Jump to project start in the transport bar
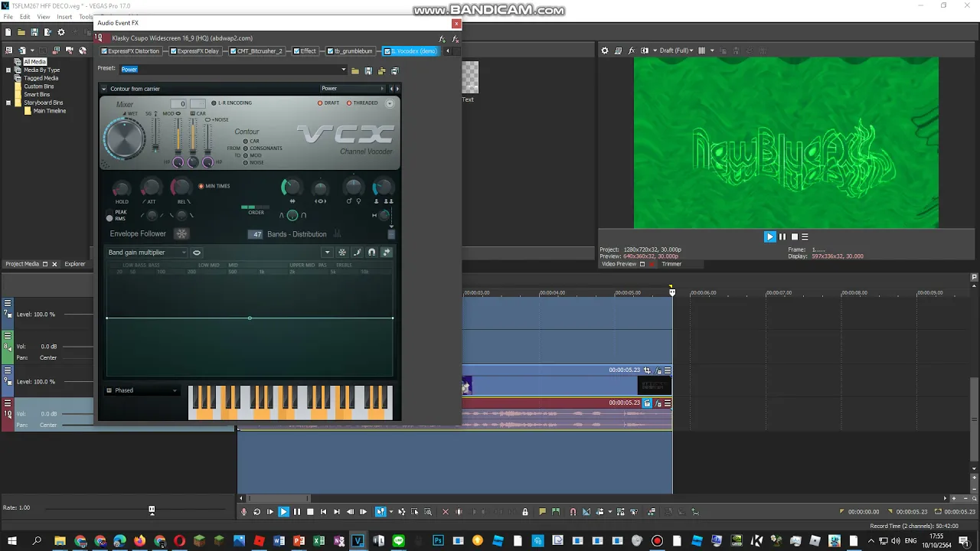This screenshot has height=551, width=980. point(323,512)
